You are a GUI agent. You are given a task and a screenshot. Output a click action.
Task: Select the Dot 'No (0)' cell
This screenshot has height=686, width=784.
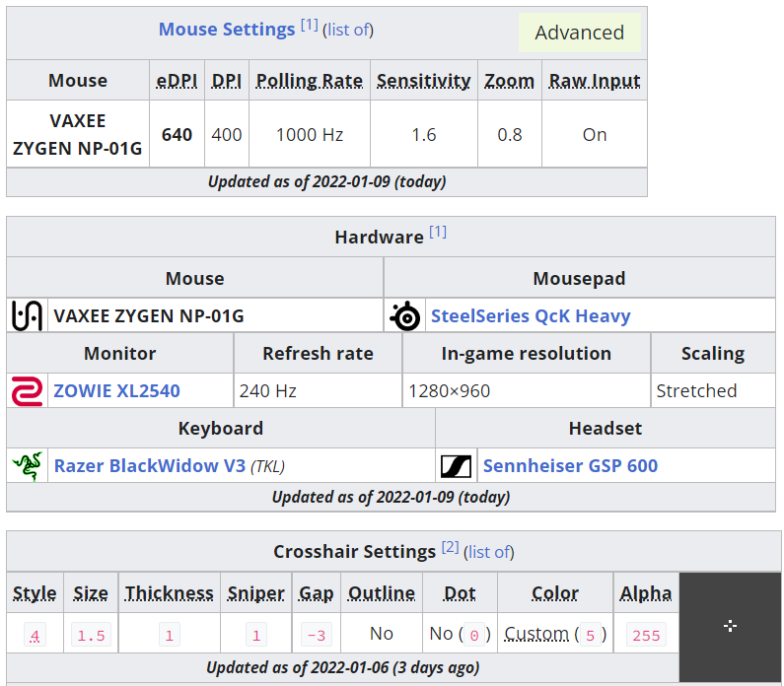coord(460,633)
